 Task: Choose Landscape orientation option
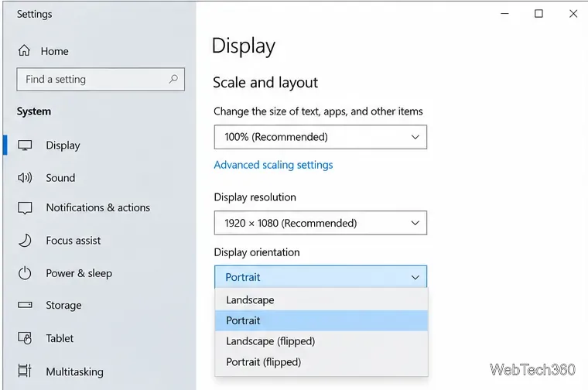pyautogui.click(x=321, y=300)
